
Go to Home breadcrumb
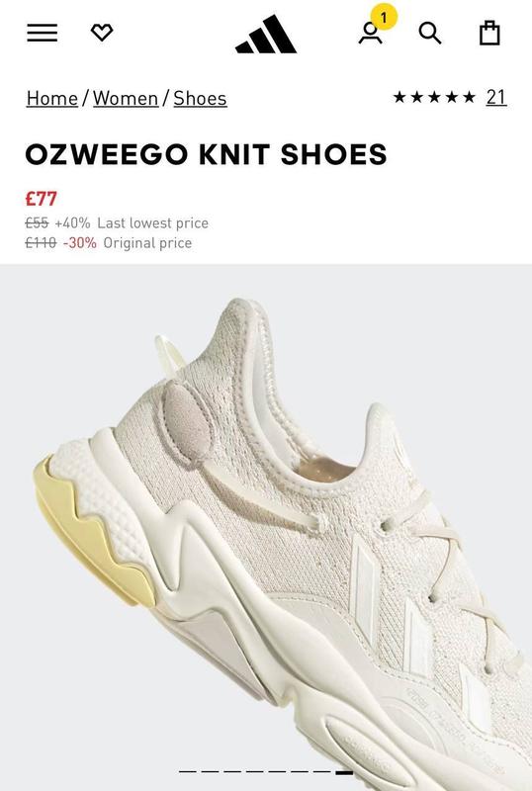[52, 98]
